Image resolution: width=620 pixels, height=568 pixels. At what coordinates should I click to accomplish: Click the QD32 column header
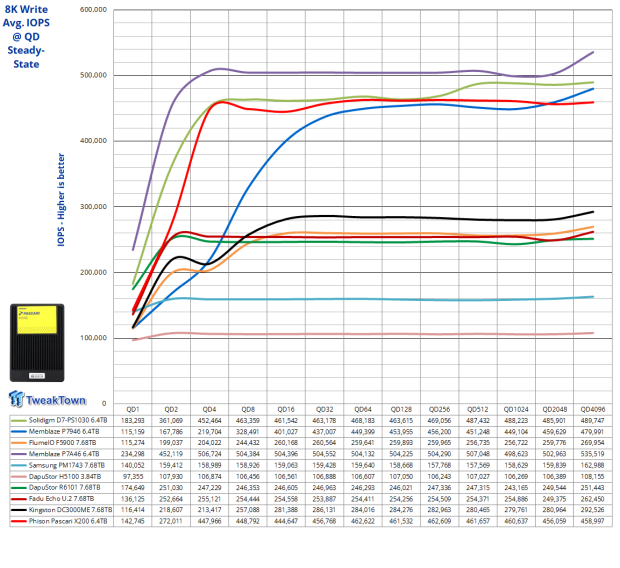324,409
